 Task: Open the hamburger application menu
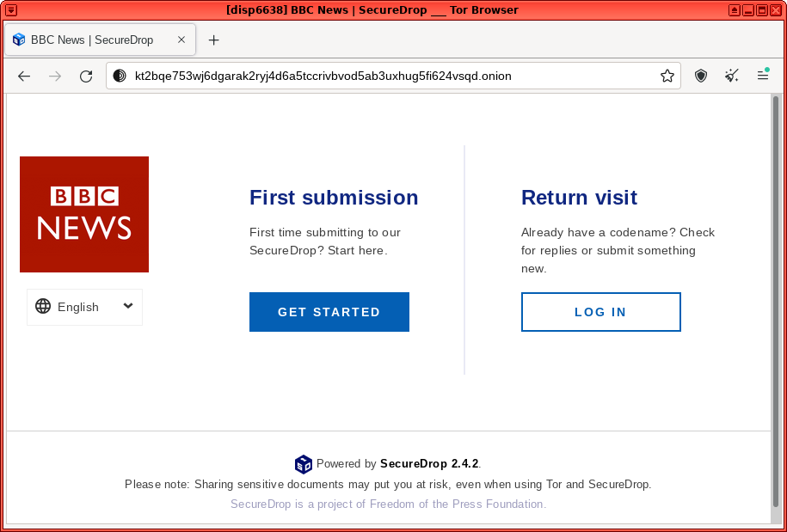[763, 76]
